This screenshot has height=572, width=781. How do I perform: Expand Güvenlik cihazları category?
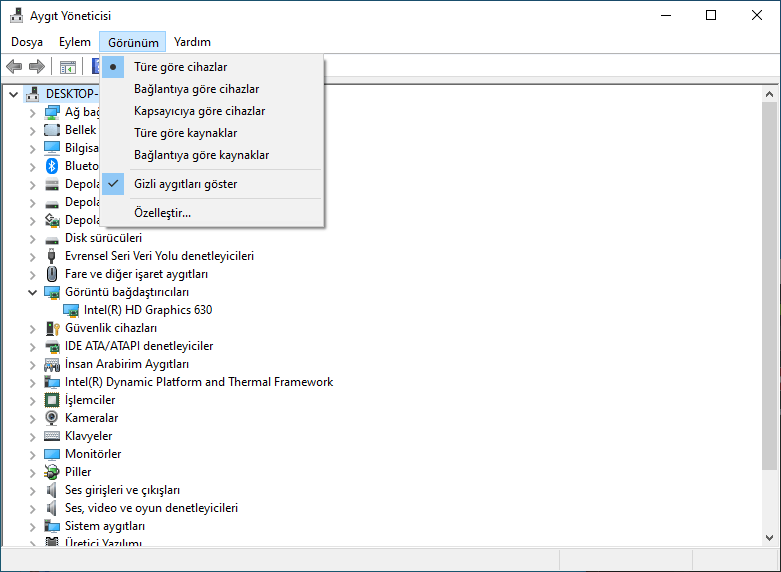click(x=32, y=329)
